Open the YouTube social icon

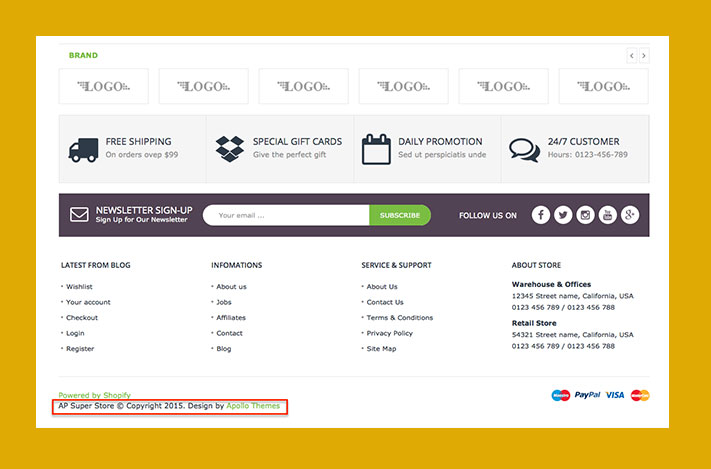tap(607, 215)
